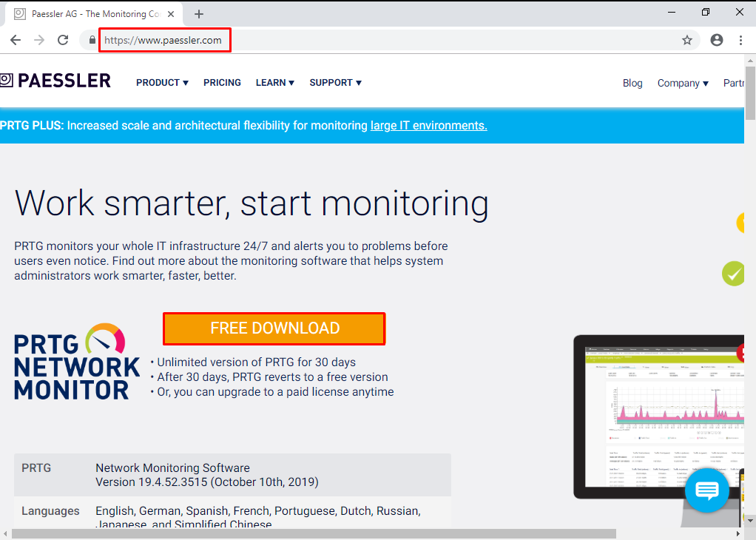Click the FREE DOWNLOAD button
This screenshot has width=756, height=540.
[274, 328]
